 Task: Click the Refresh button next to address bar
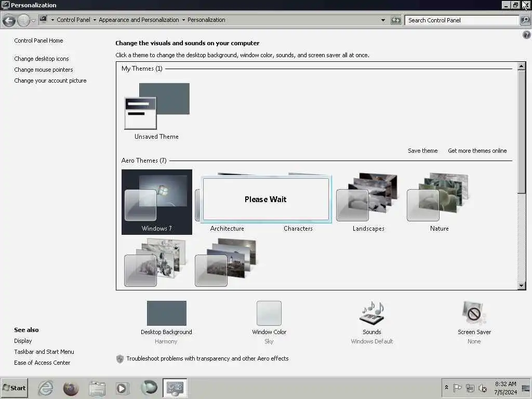[395, 20]
